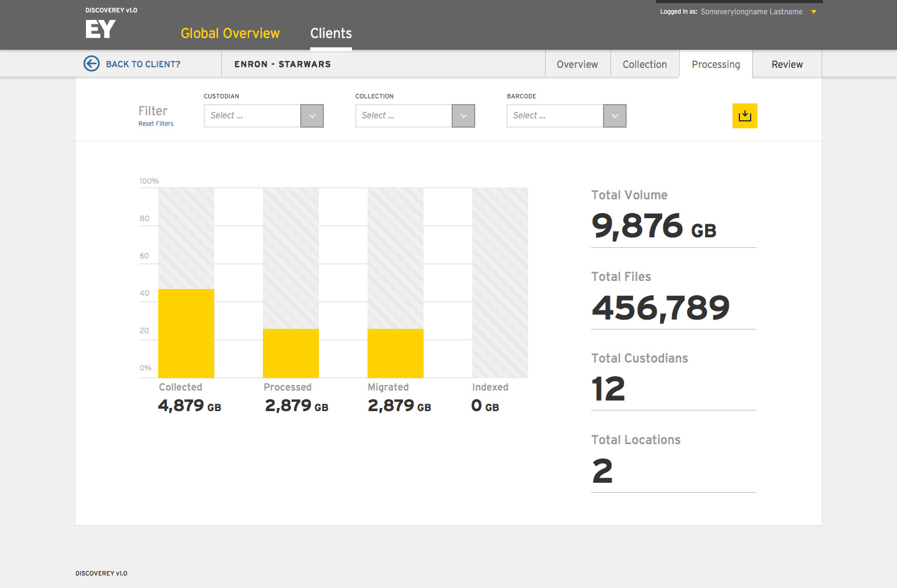Go to Global Overview
This screenshot has height=588, width=897.
point(230,34)
